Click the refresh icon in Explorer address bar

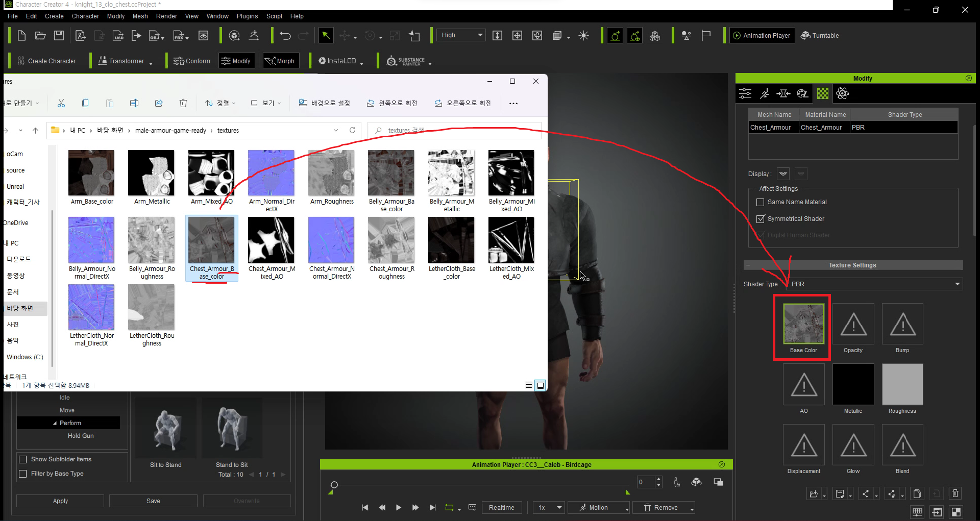click(352, 131)
